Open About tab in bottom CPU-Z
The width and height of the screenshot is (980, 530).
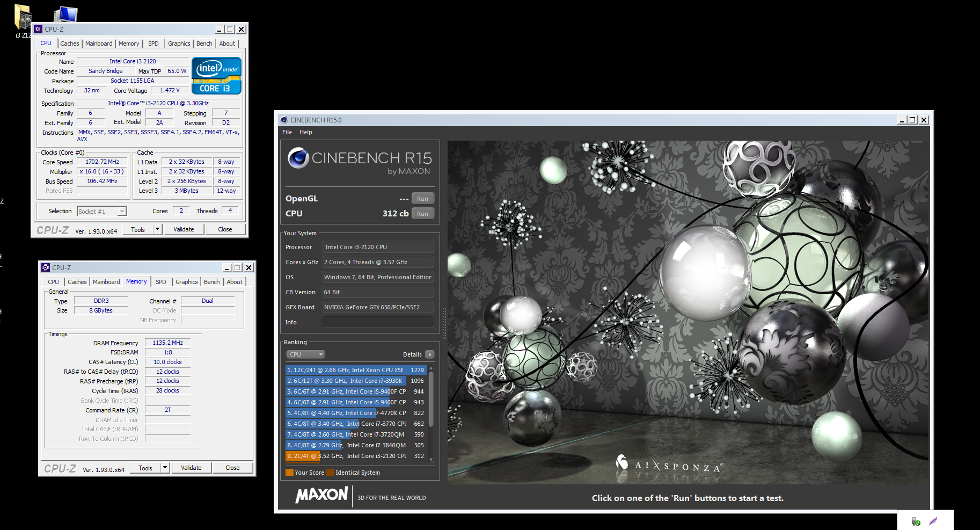point(235,282)
